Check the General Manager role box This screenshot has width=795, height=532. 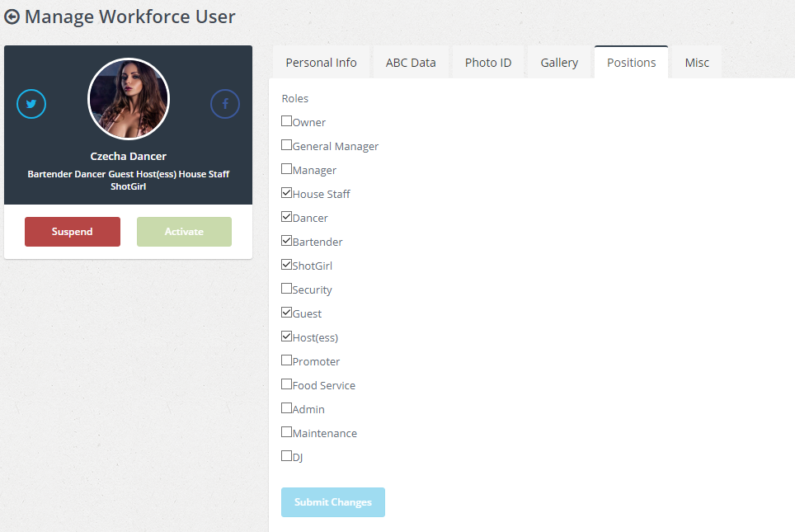click(x=286, y=145)
